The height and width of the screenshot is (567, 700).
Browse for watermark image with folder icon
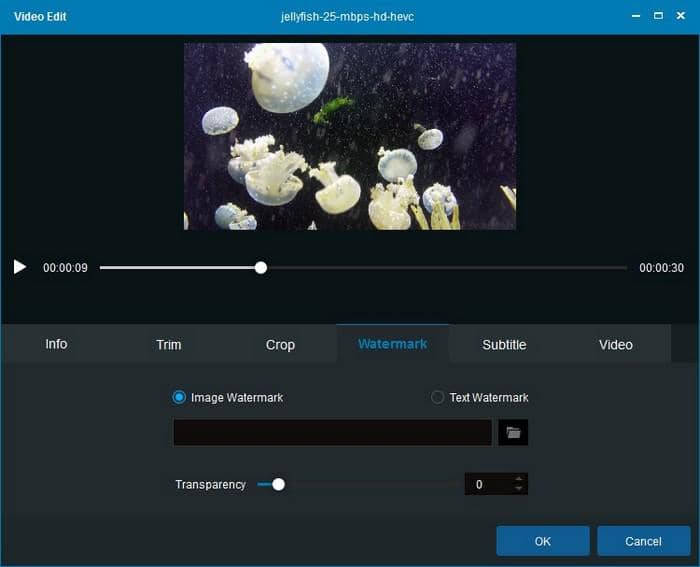[513, 432]
